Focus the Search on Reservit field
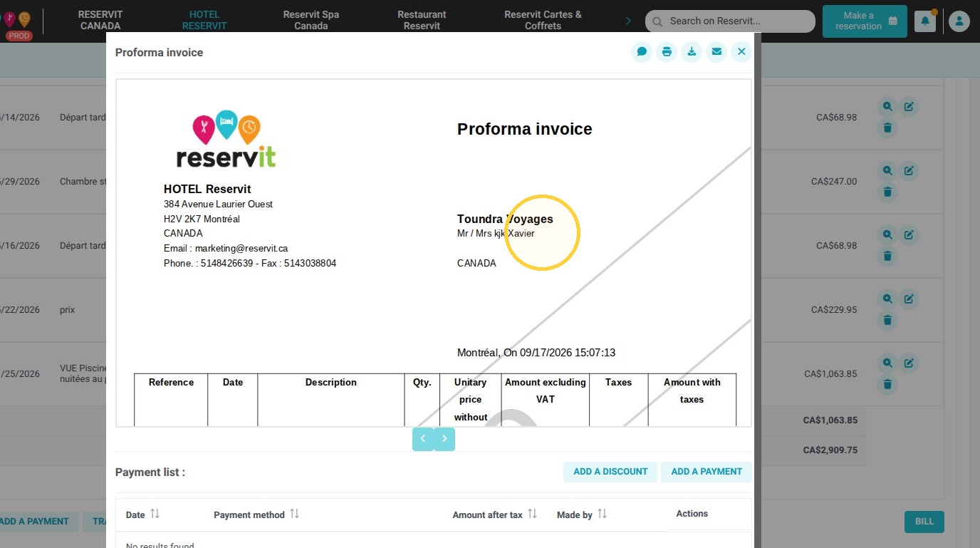Viewport: 980px width, 548px height. (x=730, y=21)
